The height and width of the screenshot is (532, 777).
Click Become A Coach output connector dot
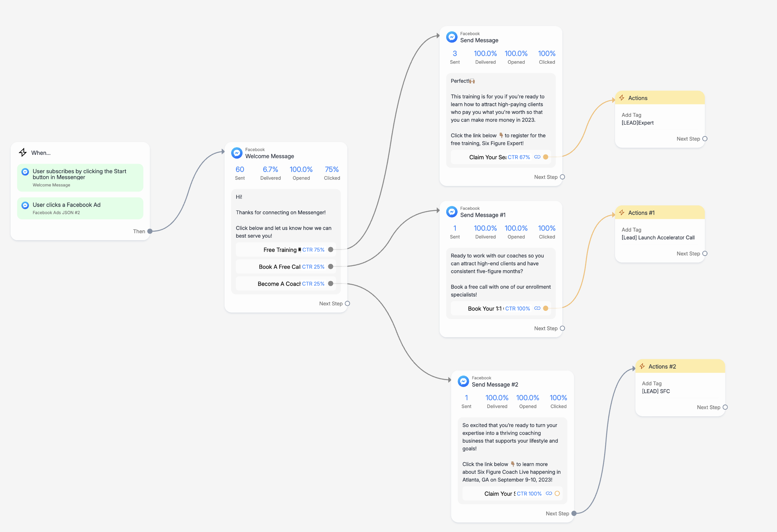point(331,284)
